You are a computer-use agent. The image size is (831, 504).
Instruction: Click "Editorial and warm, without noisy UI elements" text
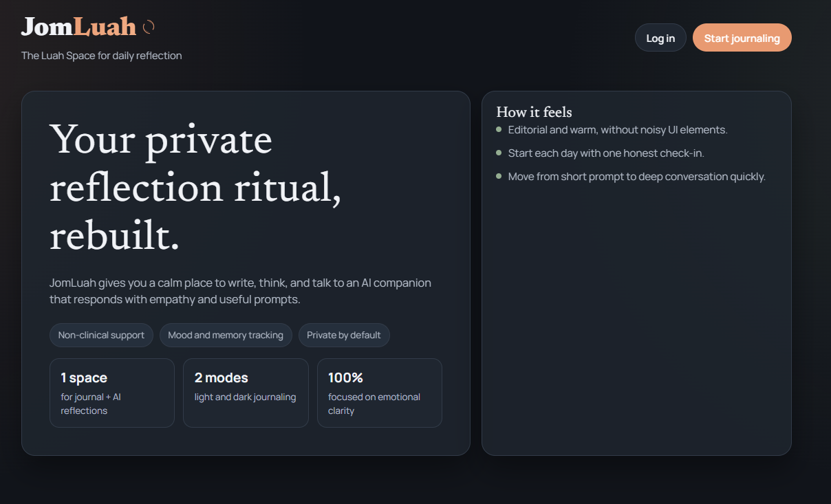[618, 130]
